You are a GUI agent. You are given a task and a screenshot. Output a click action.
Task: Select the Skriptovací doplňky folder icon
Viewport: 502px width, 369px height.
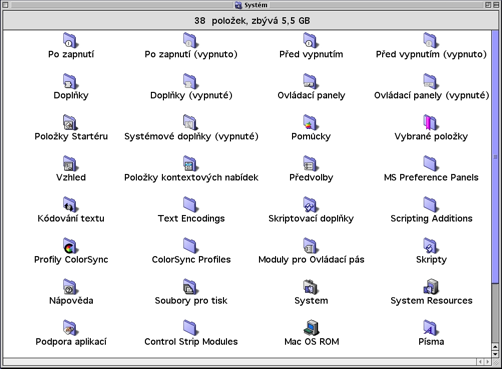point(311,205)
